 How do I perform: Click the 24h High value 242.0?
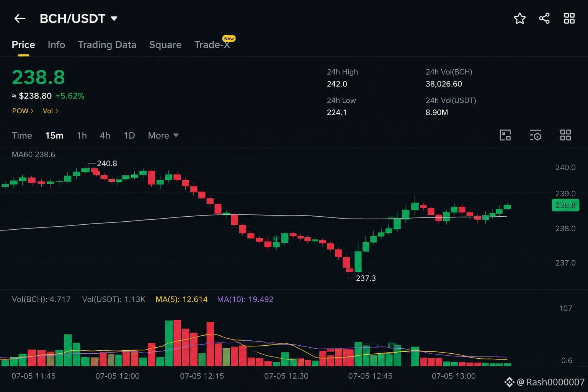point(337,84)
